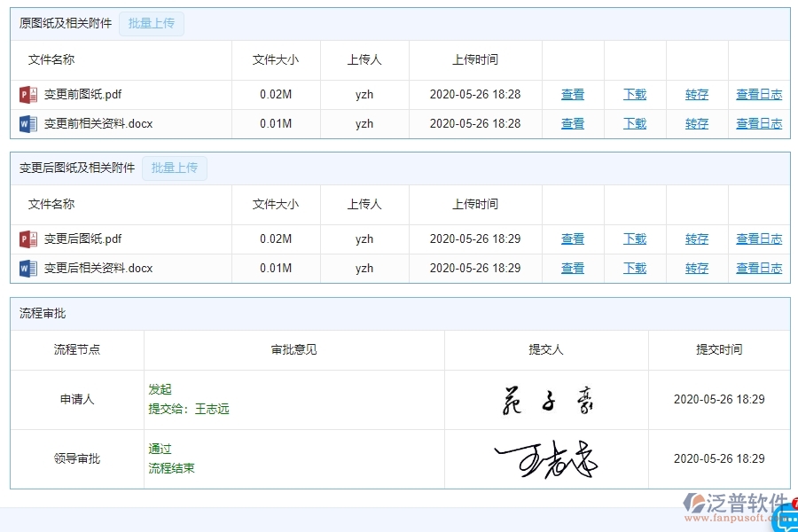Click 转存 for 变更前相关资料.docx
The width and height of the screenshot is (798, 532).
tap(696, 123)
